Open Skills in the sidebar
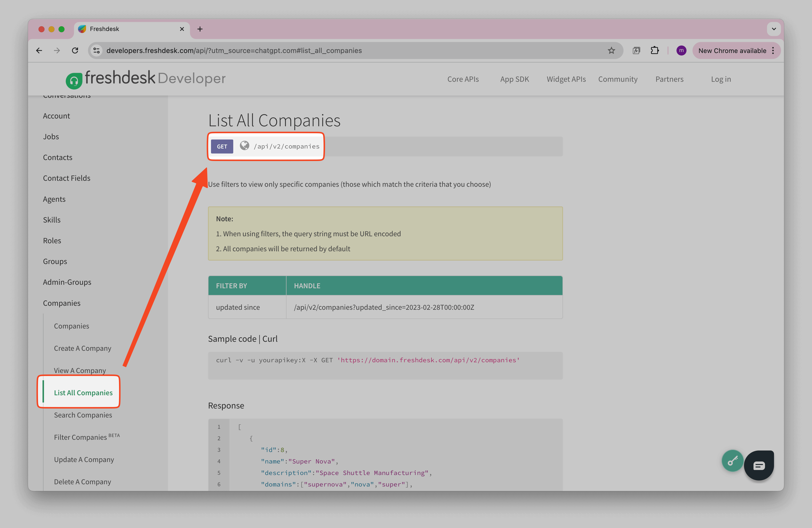The image size is (812, 528). (51, 220)
